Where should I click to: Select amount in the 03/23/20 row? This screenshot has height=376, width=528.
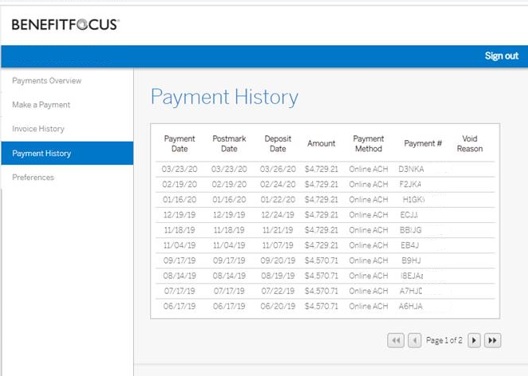pos(321,169)
